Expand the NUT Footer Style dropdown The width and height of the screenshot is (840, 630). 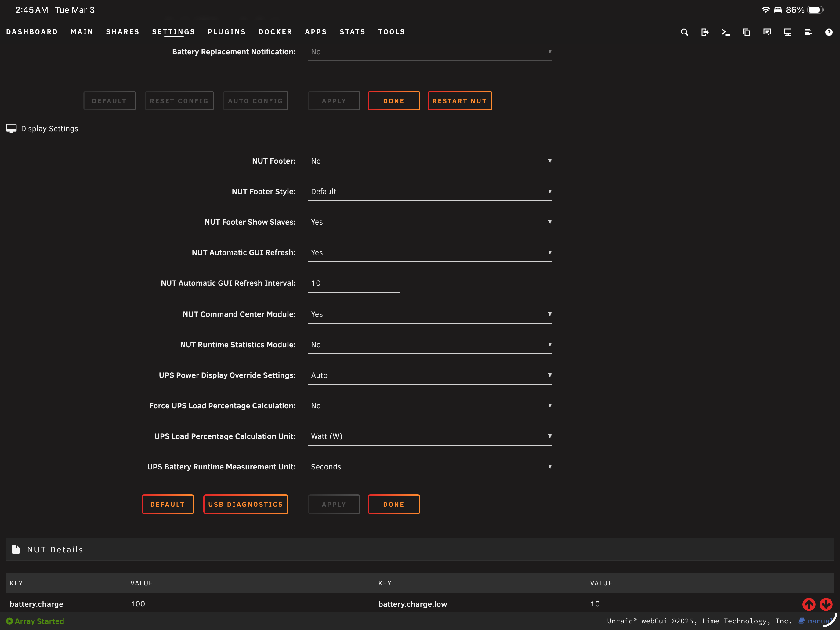(x=430, y=191)
